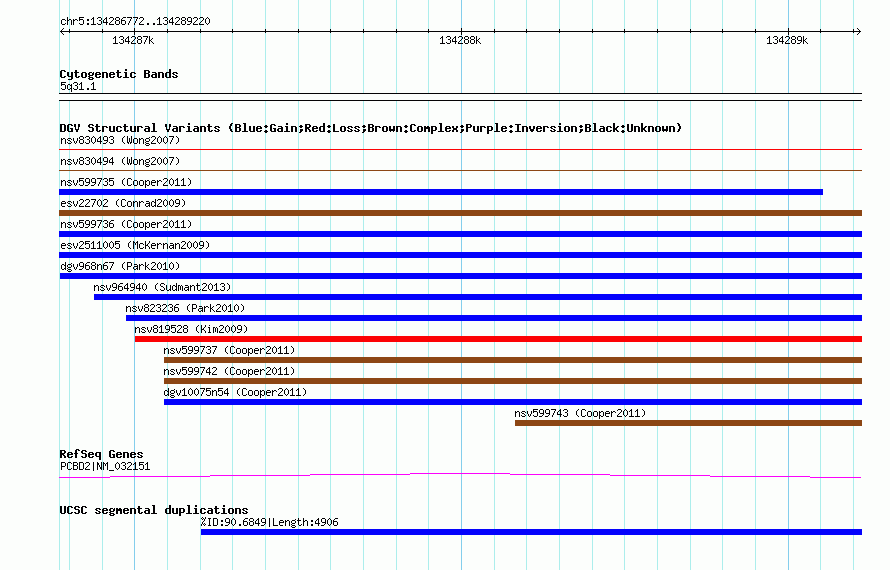Open the nsv599743 (Cooper2011) label
The image size is (890, 570).
pyautogui.click(x=580, y=413)
